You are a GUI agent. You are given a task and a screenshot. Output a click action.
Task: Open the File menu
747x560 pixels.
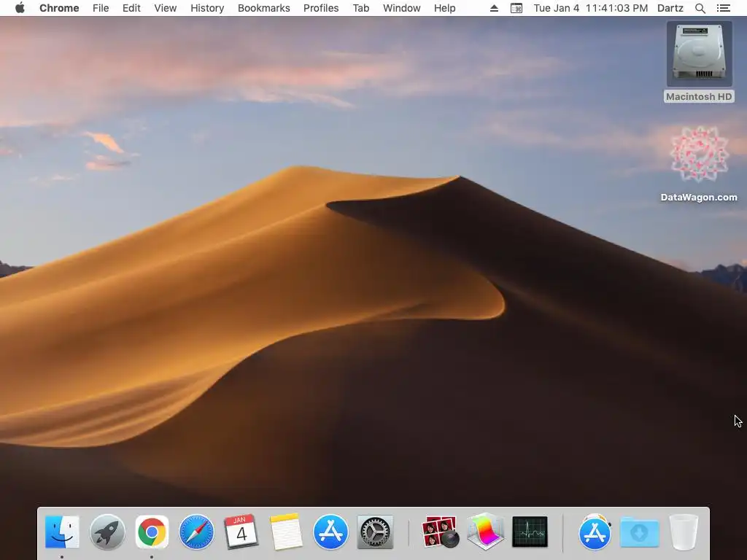click(101, 8)
